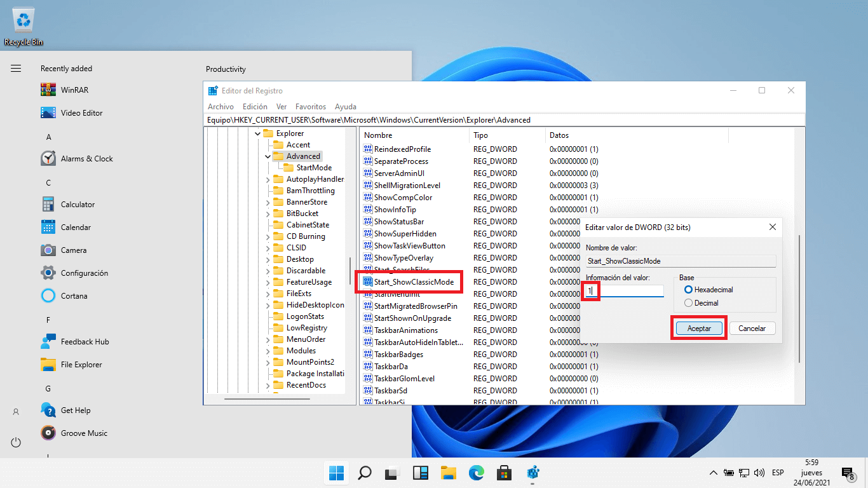
Task: Open the Edición menu
Action: 255,107
